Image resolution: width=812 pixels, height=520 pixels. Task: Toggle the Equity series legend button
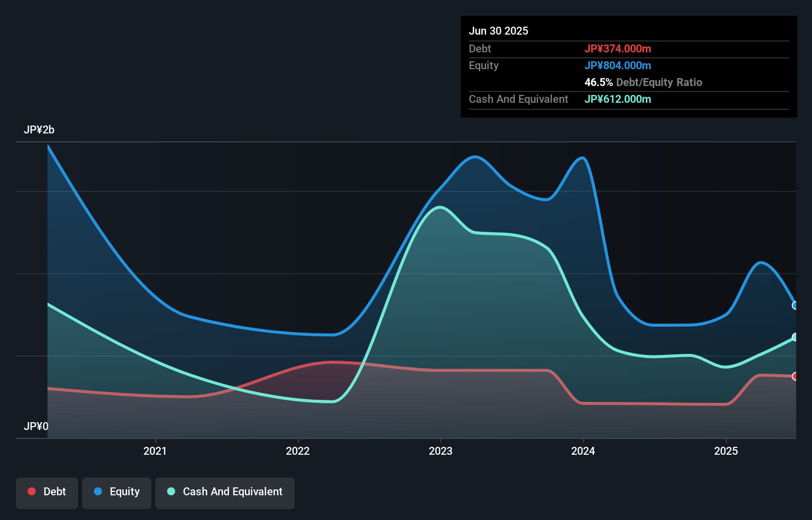117,493
